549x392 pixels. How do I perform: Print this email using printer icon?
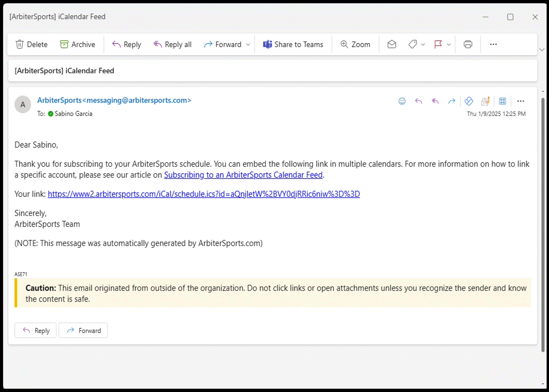[468, 44]
